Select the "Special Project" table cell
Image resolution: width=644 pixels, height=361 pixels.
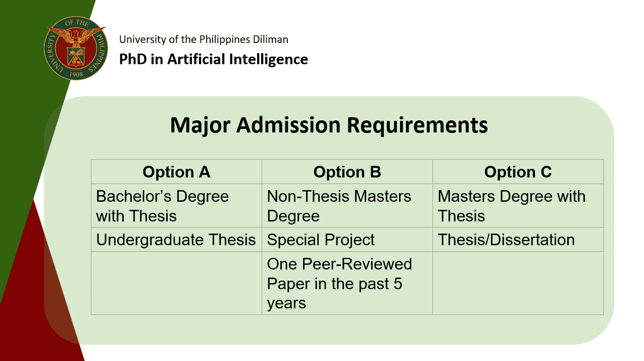pos(347,240)
